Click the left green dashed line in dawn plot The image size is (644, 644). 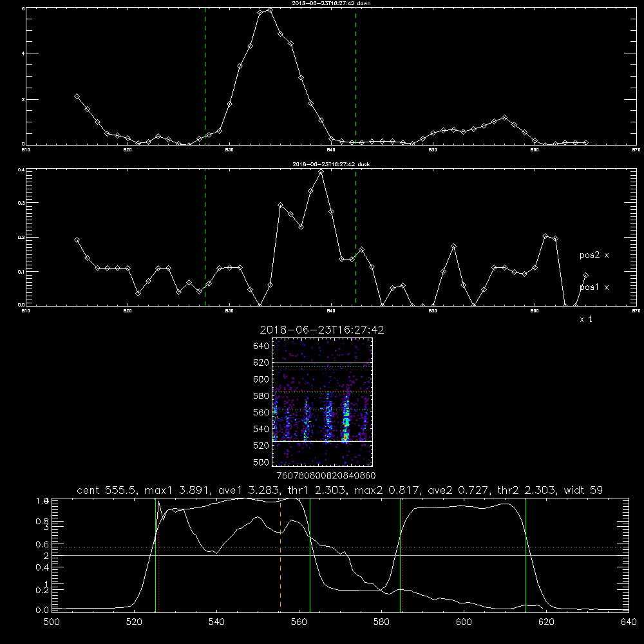coord(205,76)
